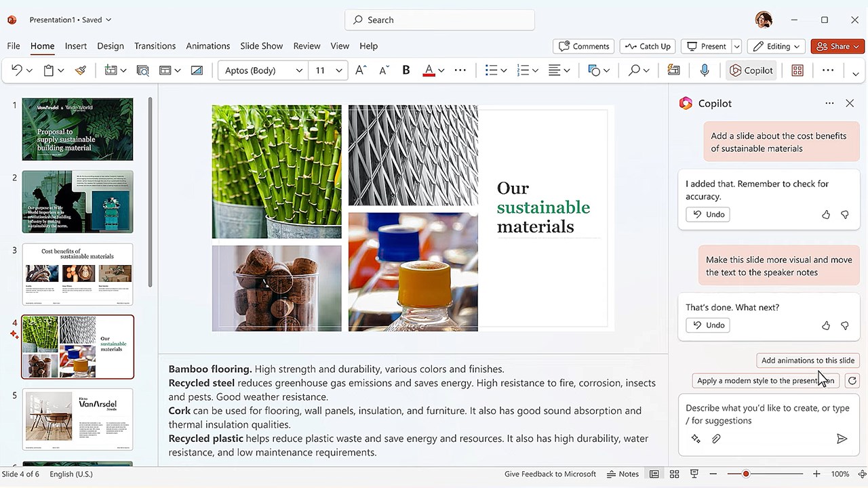868x488 pixels.
Task: Click the slide background format icon
Action: click(197, 70)
